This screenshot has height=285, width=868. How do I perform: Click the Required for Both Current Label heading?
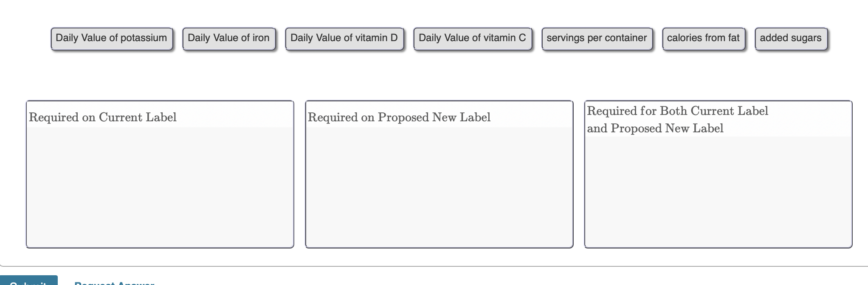(x=678, y=111)
